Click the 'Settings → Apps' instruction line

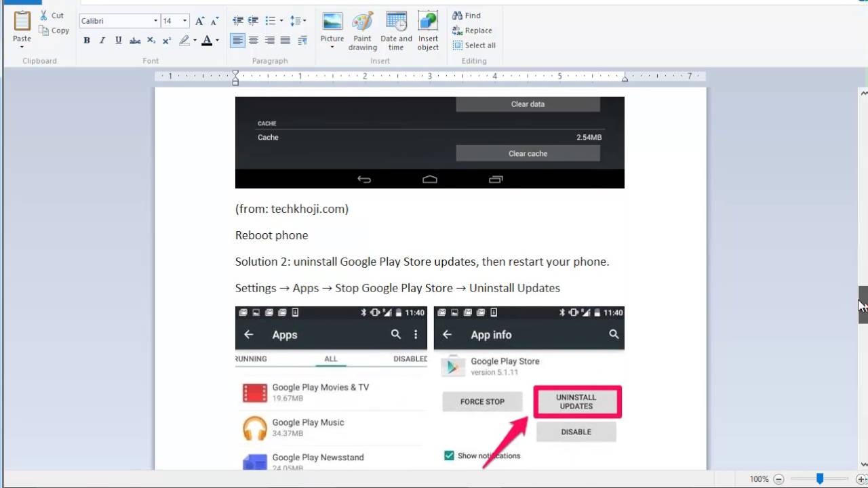[397, 288]
